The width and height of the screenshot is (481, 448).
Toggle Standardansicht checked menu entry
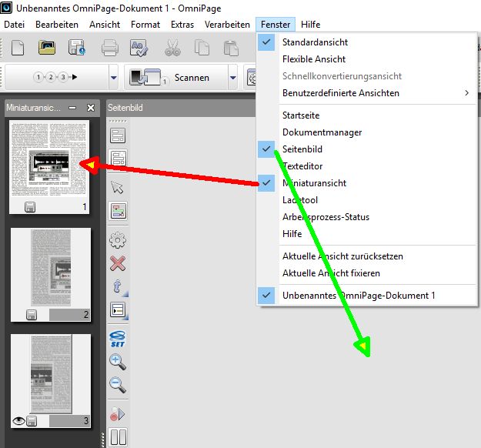pos(367,42)
